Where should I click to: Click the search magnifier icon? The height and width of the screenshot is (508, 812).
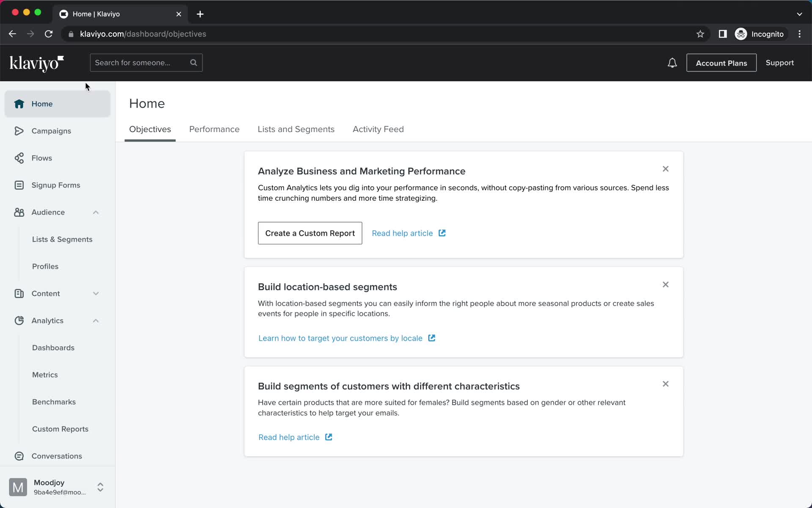(194, 63)
